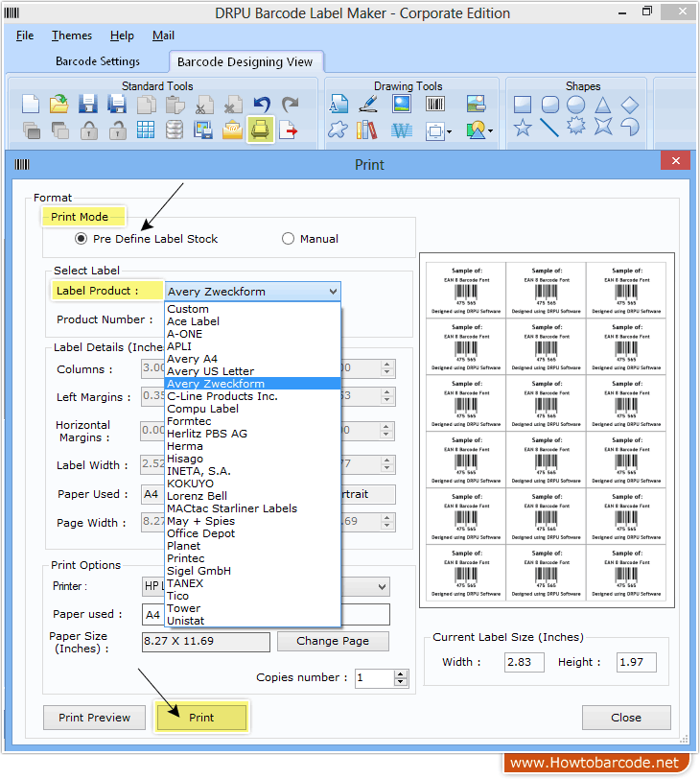Choose Herma from the label product list
Viewport: 700px width, 779px height.
coord(253,446)
